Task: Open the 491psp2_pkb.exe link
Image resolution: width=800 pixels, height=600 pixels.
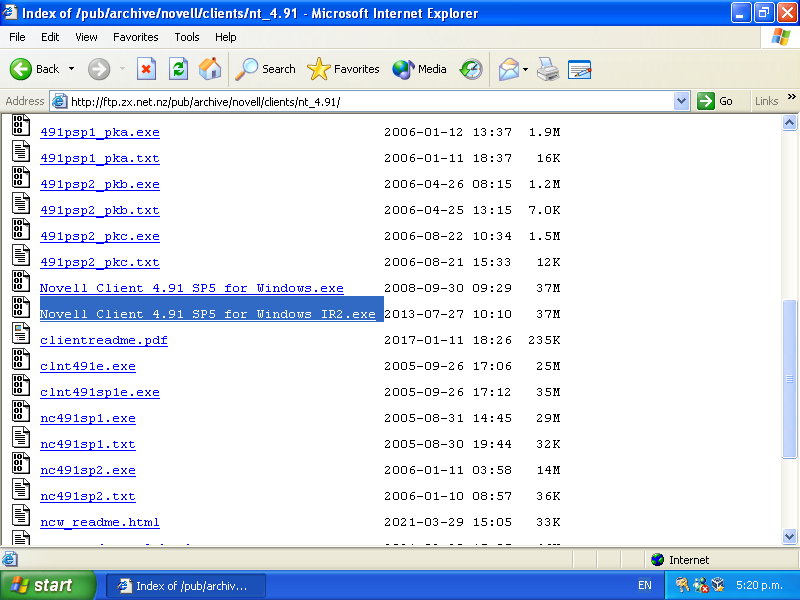Action: click(x=100, y=184)
